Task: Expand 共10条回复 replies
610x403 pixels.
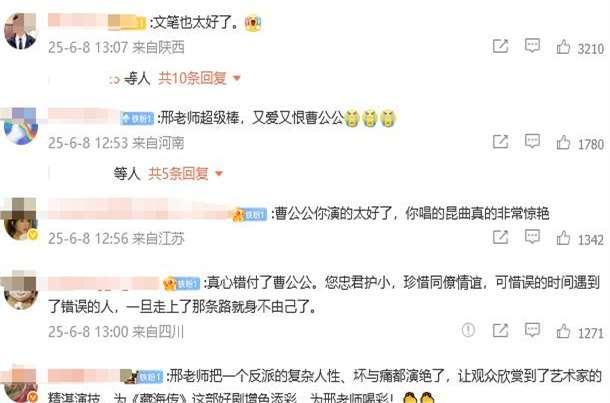Action: tap(192, 79)
